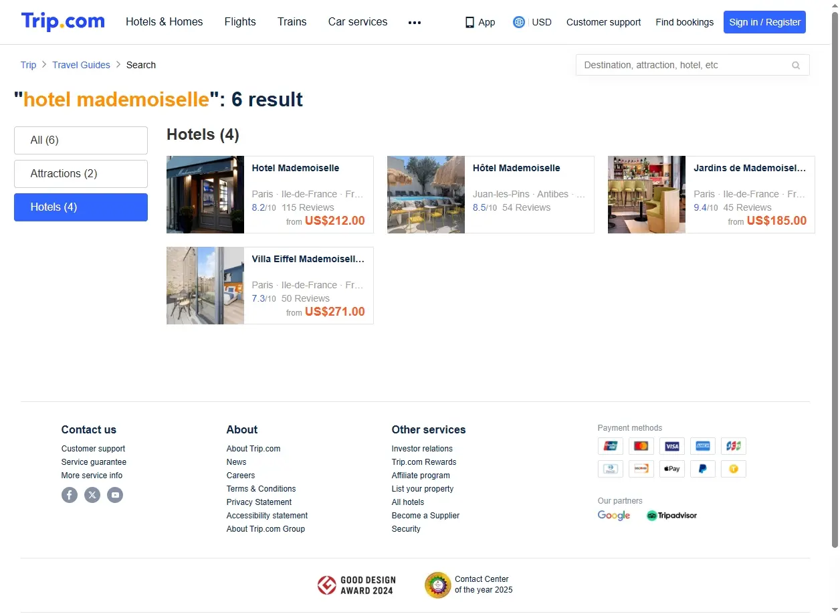Open Affiliate program link
The width and height of the screenshot is (840, 616).
click(421, 476)
